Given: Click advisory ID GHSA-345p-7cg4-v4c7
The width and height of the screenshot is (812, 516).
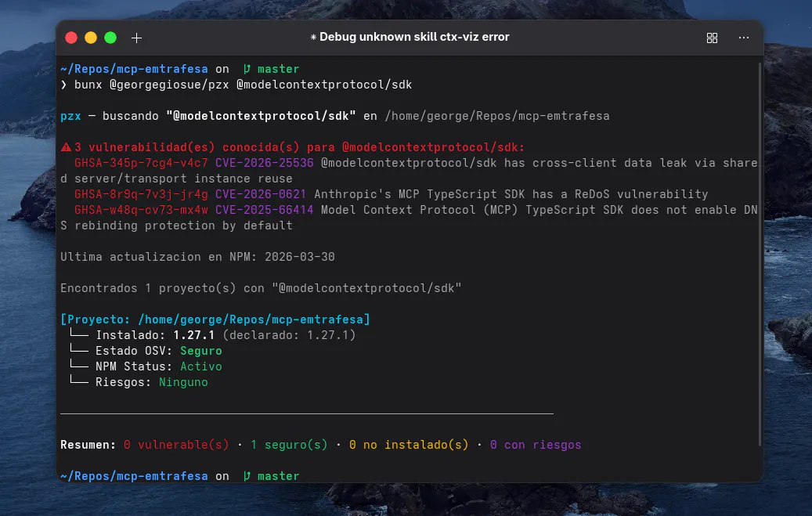Looking at the screenshot, I should pyautogui.click(x=141, y=163).
